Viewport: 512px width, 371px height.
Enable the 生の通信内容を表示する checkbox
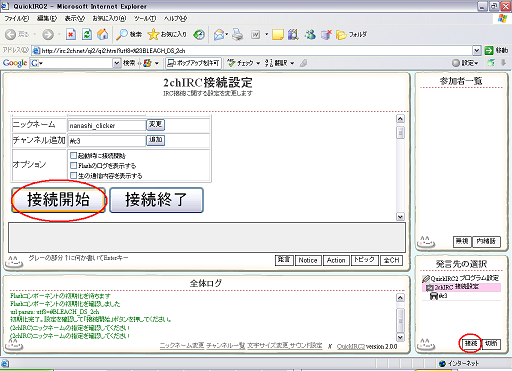coord(73,175)
